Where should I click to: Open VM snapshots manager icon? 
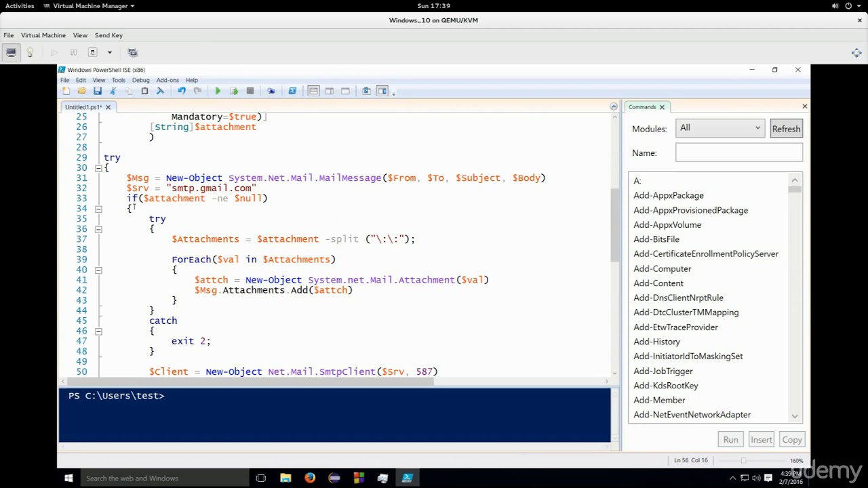click(x=132, y=52)
